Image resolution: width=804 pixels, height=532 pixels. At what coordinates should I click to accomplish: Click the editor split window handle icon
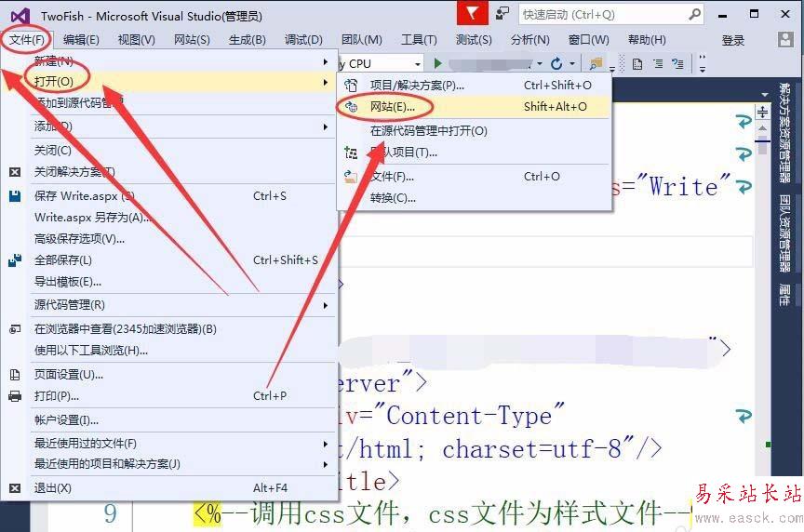tap(762, 113)
